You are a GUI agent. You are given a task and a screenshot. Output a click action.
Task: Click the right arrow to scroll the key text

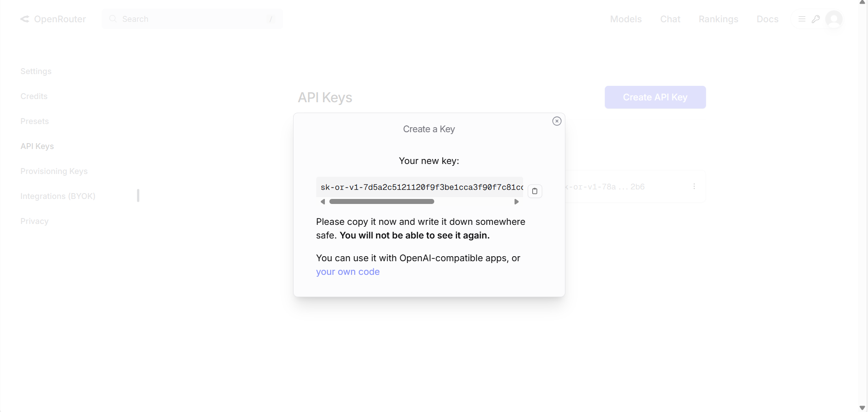(516, 201)
